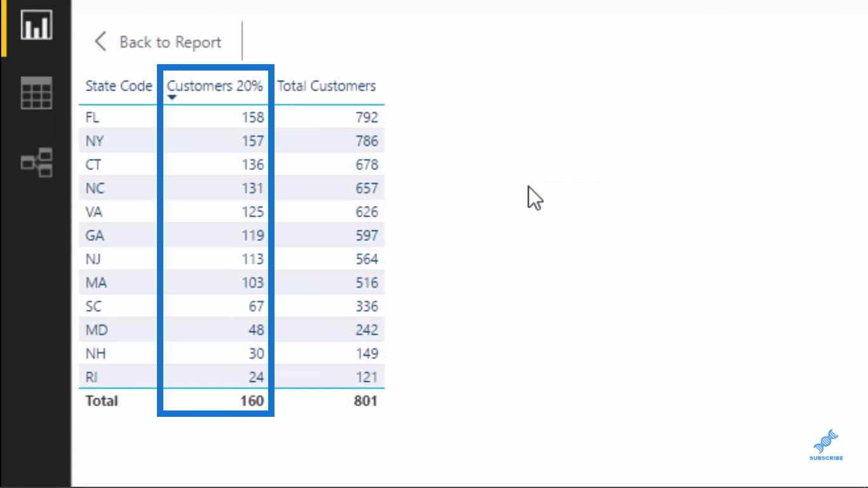Click Total Customers value 657

[x=367, y=188]
